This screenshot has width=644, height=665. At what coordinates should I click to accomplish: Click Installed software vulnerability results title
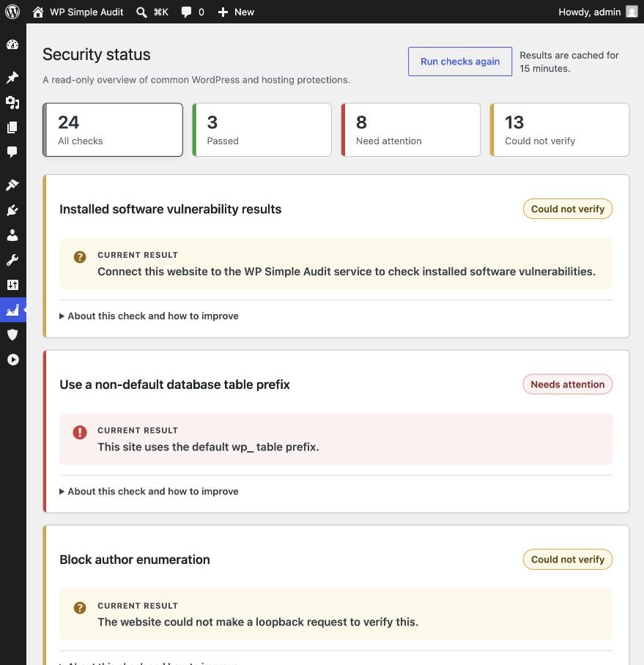coord(171,209)
